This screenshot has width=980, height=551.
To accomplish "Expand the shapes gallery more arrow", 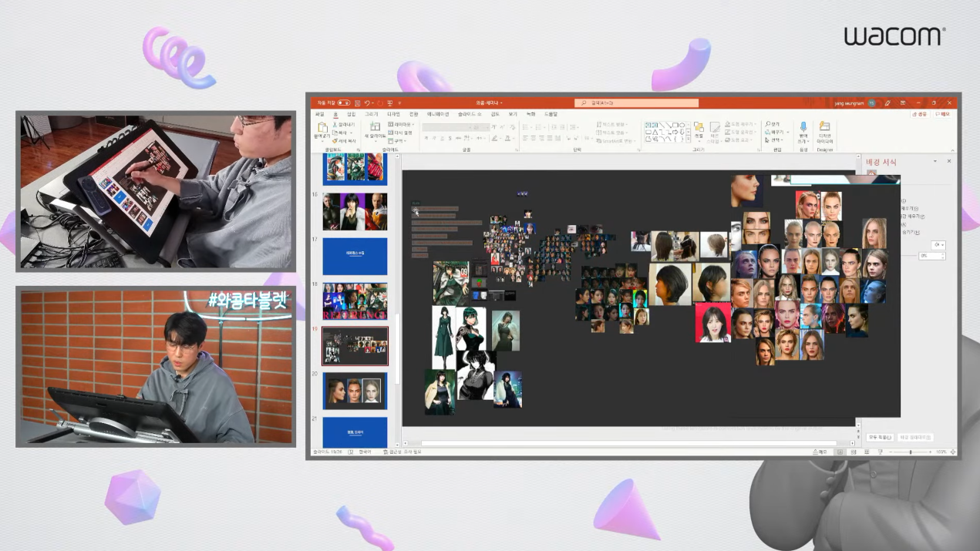I will pyautogui.click(x=689, y=139).
